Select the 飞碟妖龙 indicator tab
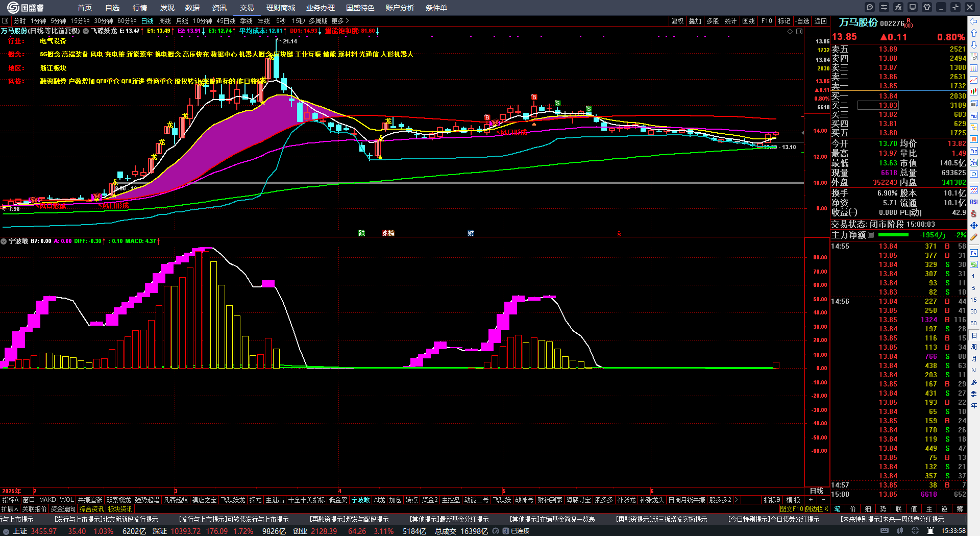 [x=233, y=500]
